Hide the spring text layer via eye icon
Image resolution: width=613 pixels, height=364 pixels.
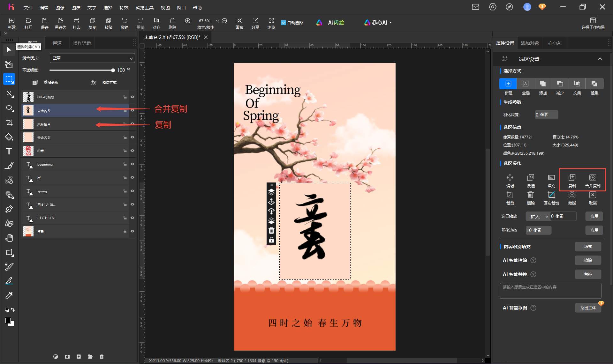tap(132, 191)
